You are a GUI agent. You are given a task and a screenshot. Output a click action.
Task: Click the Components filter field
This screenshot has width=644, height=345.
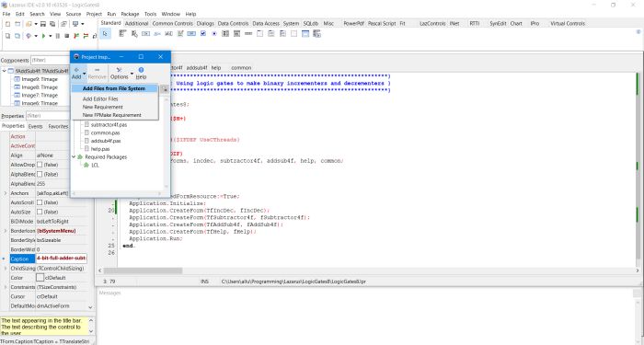[x=50, y=61]
